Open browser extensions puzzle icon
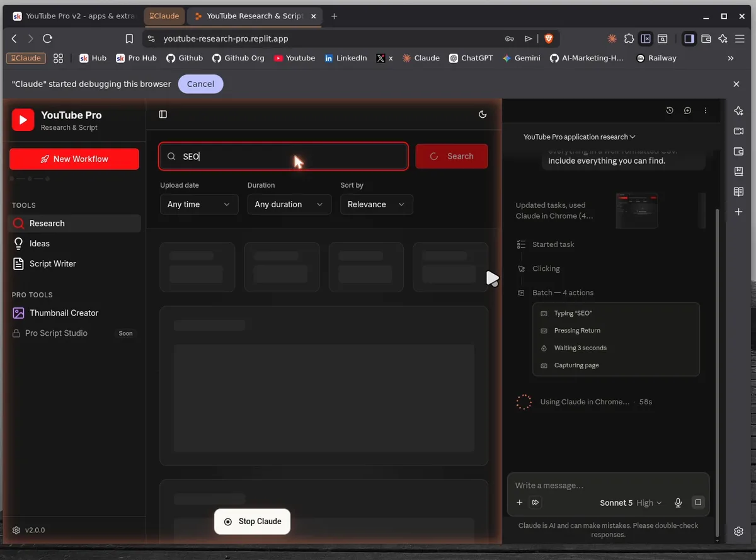 pos(629,38)
